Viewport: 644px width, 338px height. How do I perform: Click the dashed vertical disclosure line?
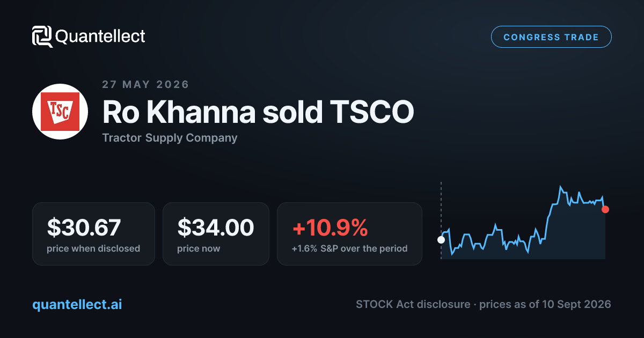[x=441, y=220]
